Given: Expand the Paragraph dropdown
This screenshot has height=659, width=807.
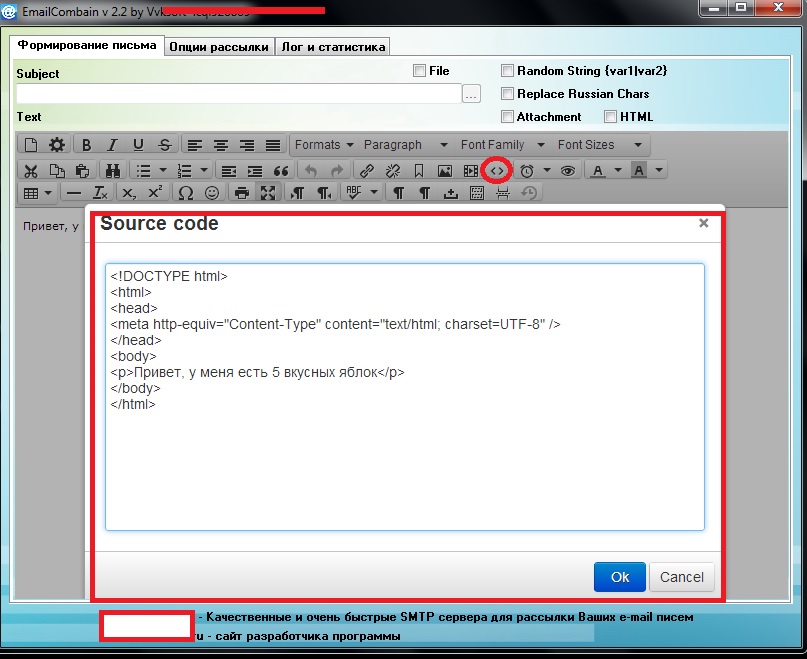Looking at the screenshot, I should (x=406, y=145).
